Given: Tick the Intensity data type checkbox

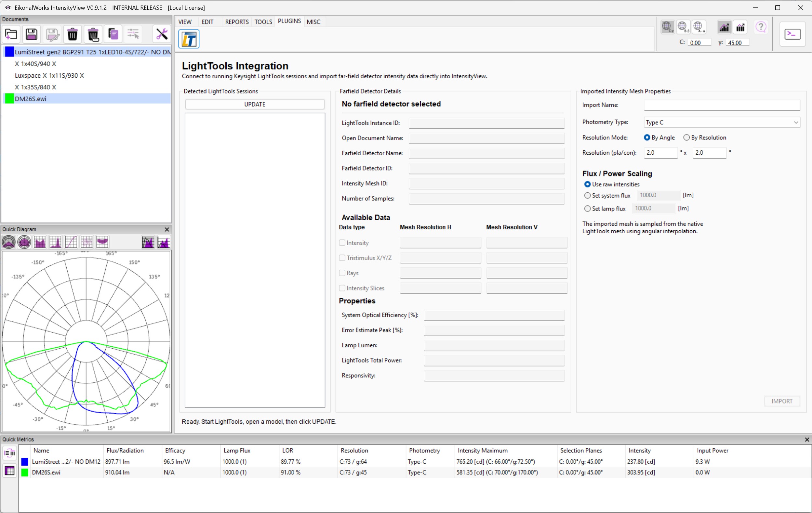Looking at the screenshot, I should pyautogui.click(x=342, y=243).
